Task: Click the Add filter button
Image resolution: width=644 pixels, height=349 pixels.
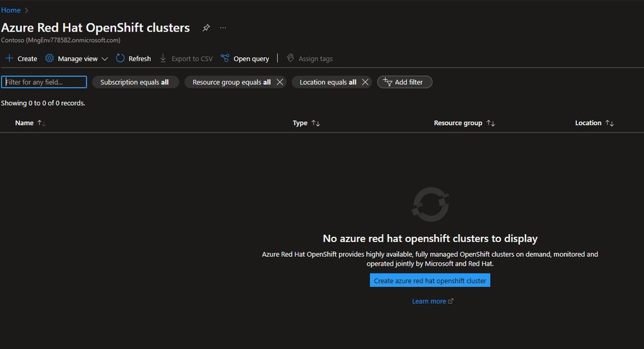Action: pos(405,82)
